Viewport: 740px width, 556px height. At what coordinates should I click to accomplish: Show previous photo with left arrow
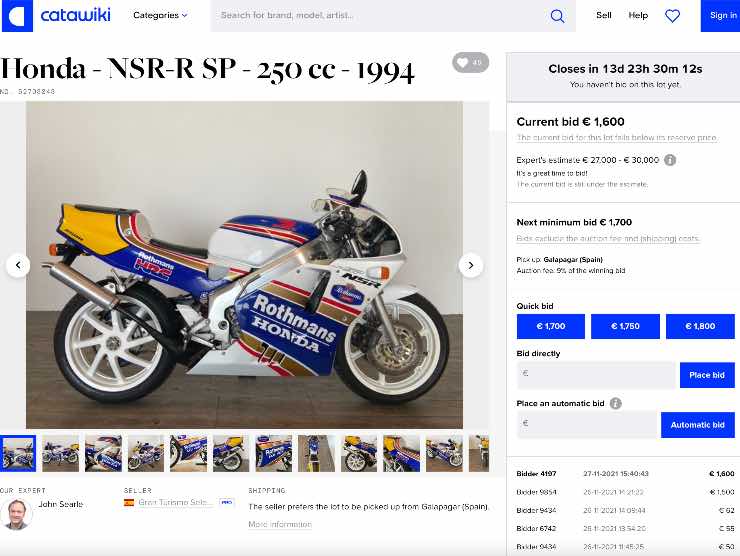point(18,265)
